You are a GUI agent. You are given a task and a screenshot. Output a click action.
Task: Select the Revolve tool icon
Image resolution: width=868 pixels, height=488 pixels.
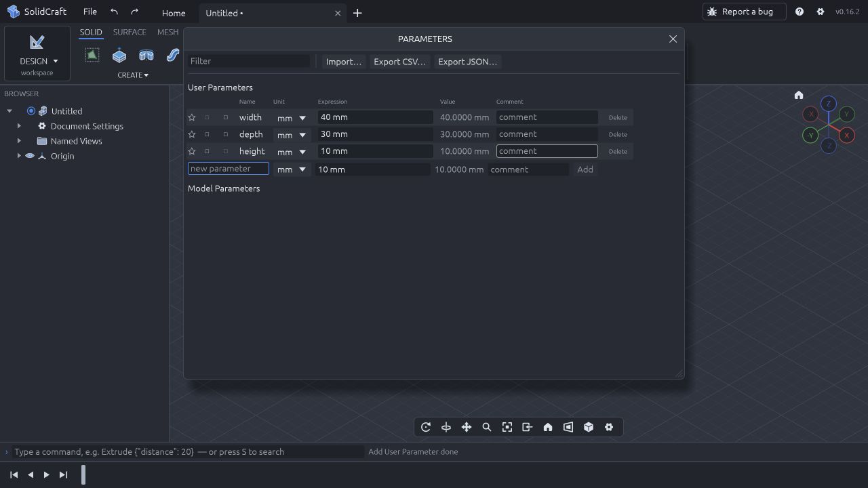[x=146, y=56]
